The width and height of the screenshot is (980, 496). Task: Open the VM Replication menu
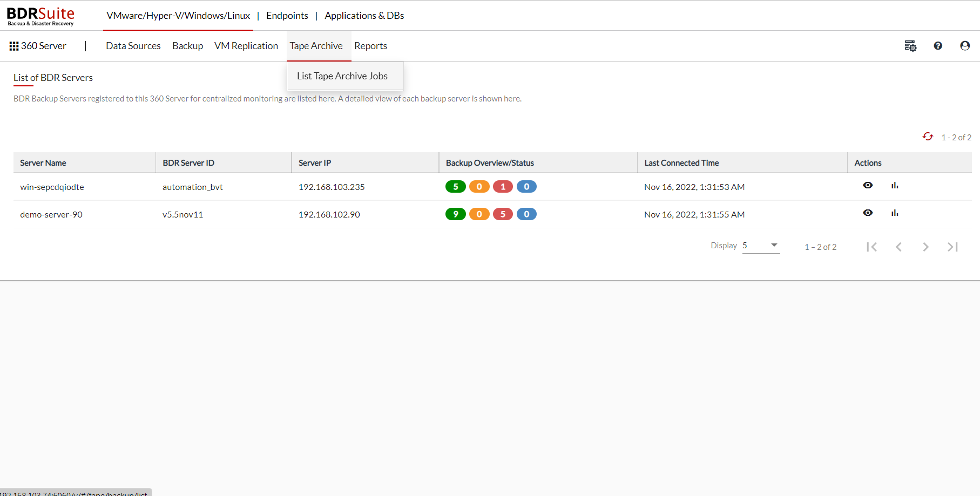246,46
